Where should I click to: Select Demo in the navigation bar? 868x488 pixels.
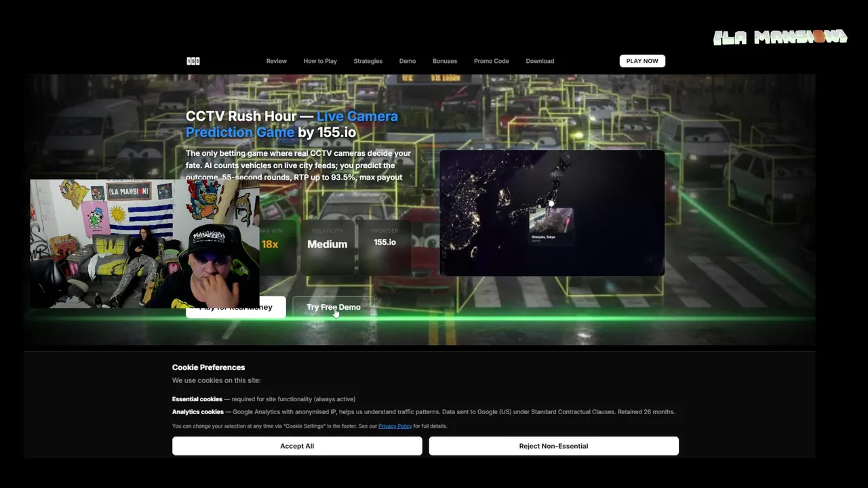[408, 61]
